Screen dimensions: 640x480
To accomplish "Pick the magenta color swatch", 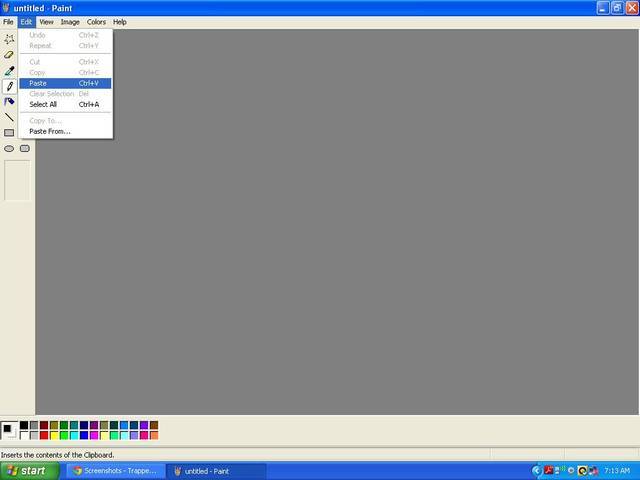I will pos(94,436).
